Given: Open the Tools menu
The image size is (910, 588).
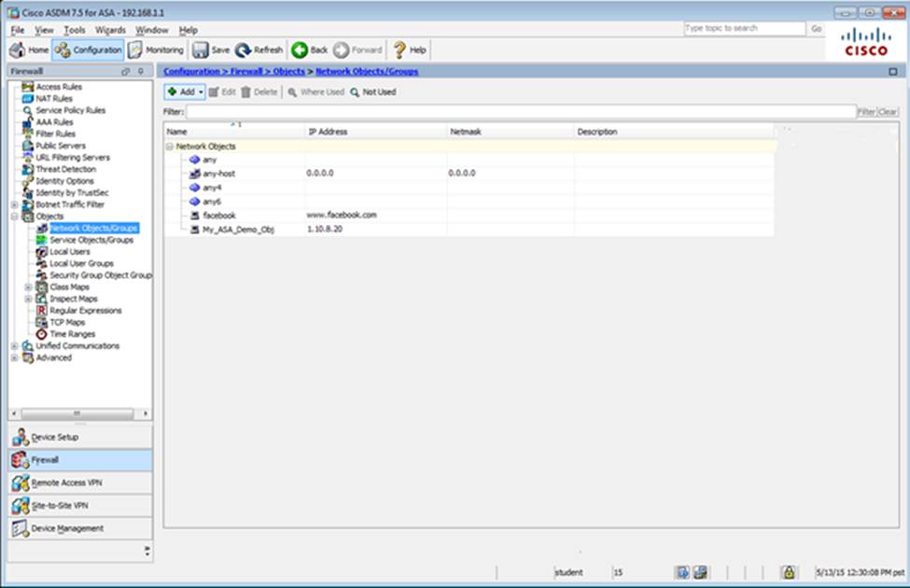Looking at the screenshot, I should click(x=74, y=30).
